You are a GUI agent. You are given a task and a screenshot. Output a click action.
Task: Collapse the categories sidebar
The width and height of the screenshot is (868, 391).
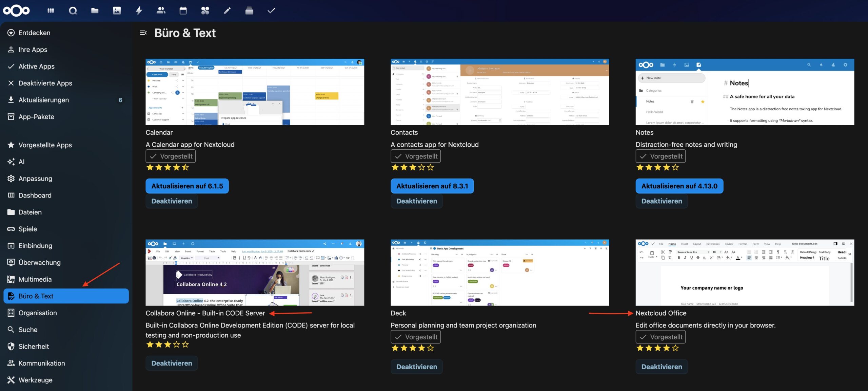coord(143,32)
